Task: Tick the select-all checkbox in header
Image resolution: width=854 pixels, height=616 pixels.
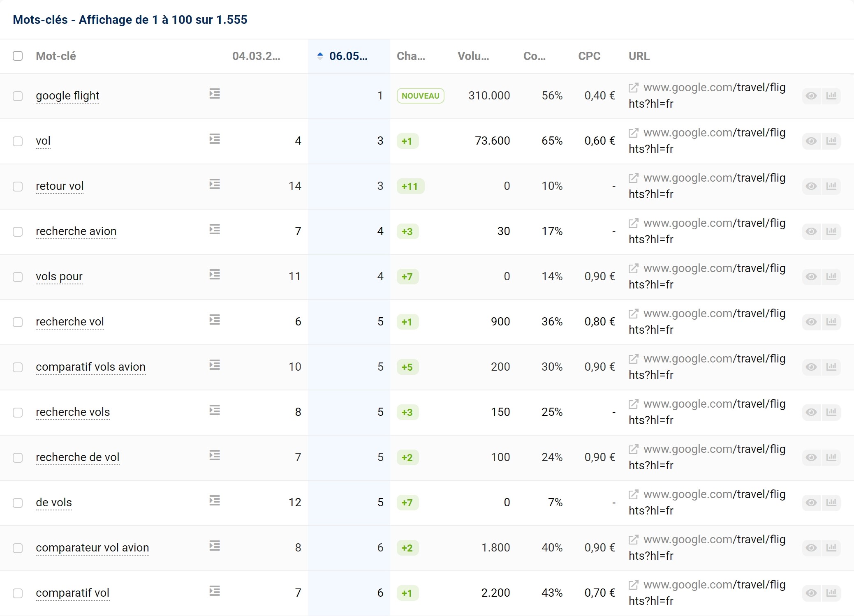Action: [x=18, y=56]
